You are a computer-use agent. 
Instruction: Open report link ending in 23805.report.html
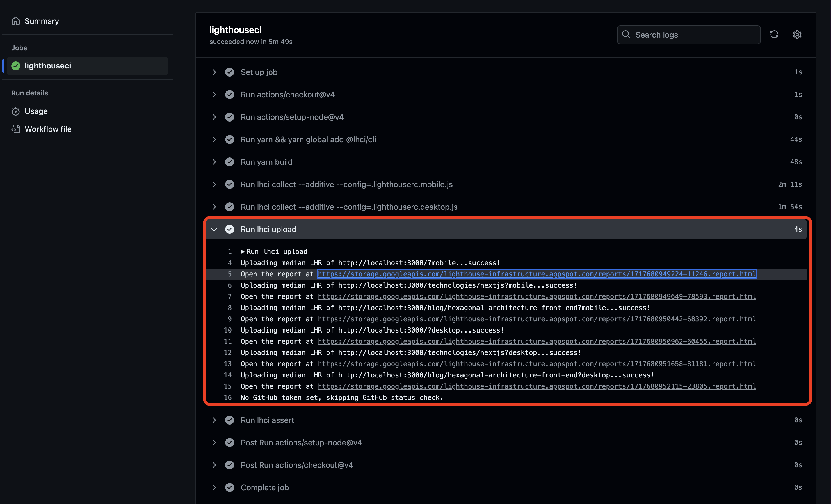click(537, 386)
